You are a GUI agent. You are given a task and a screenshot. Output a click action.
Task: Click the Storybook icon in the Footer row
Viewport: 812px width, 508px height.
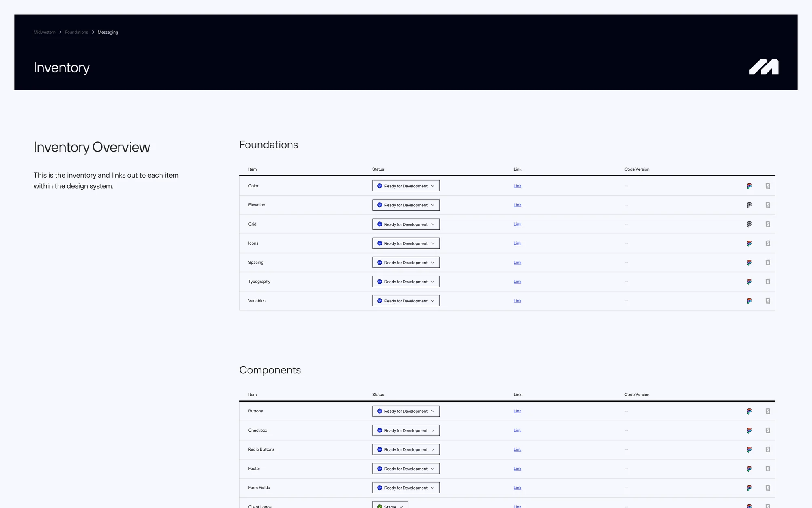tap(768, 468)
